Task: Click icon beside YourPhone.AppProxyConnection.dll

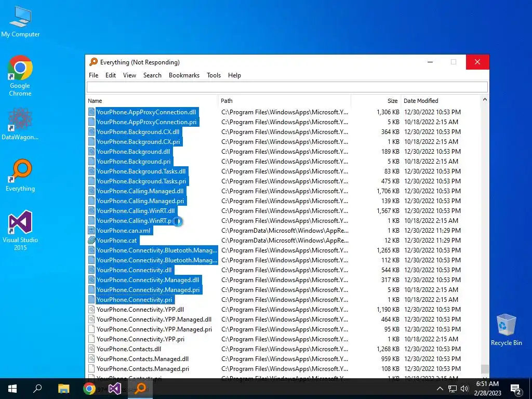Action: tap(91, 112)
